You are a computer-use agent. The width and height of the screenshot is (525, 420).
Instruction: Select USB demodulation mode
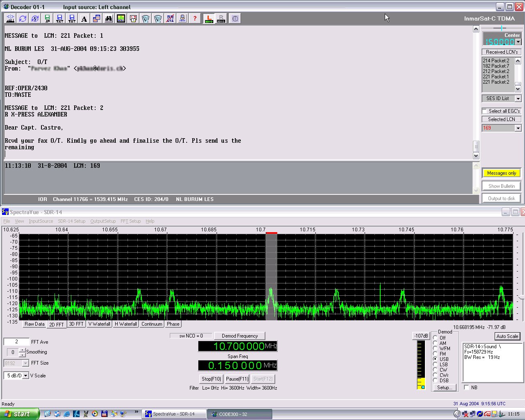(435, 359)
